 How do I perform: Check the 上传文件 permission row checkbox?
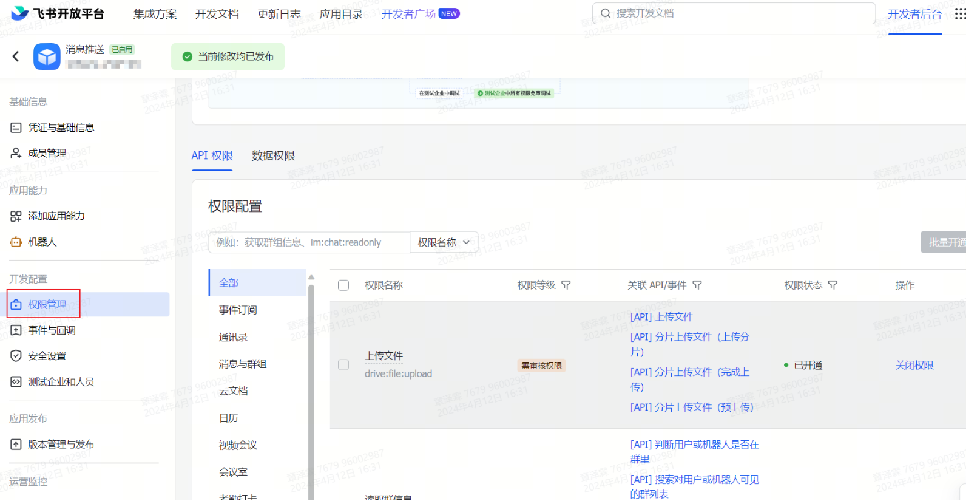(x=343, y=364)
